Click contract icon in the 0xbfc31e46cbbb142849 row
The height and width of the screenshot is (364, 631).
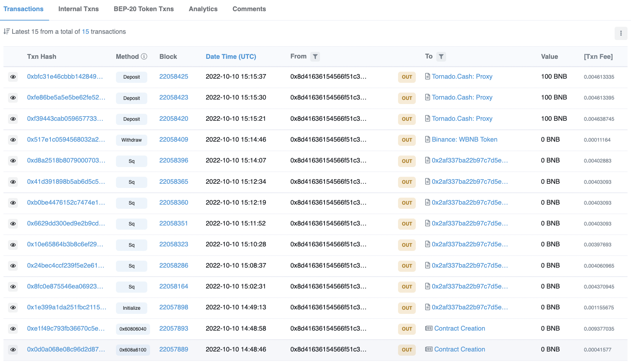428,77
